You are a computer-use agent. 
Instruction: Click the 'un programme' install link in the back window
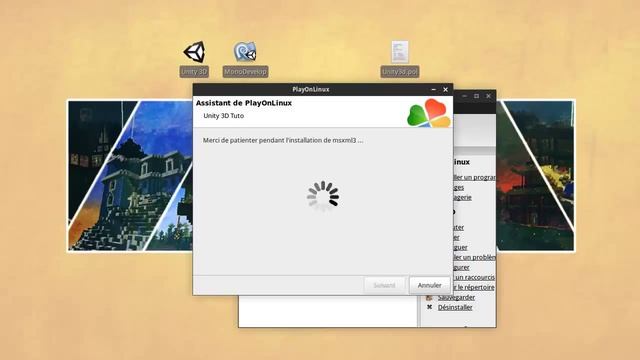click(x=475, y=177)
